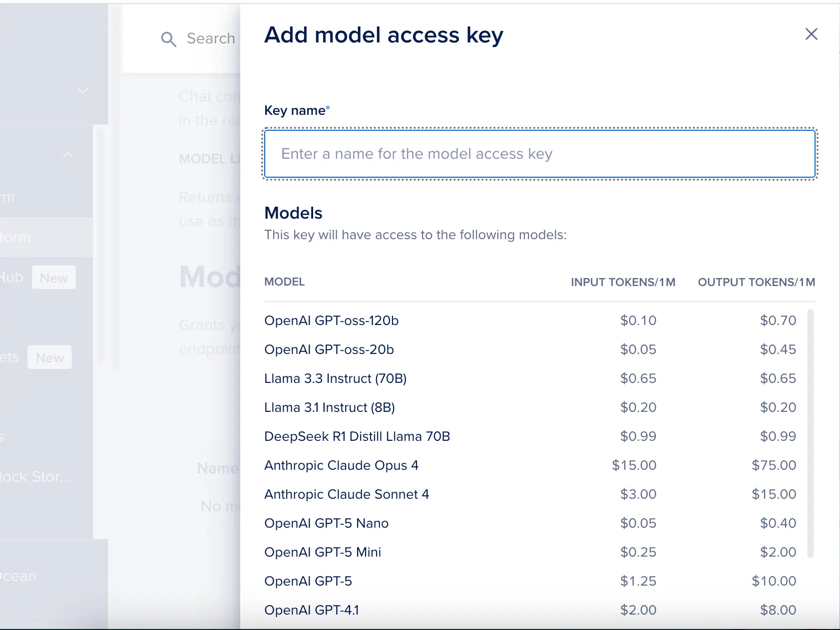Open the sidebar Hub item marked New
The width and height of the screenshot is (840, 630).
click(12, 278)
